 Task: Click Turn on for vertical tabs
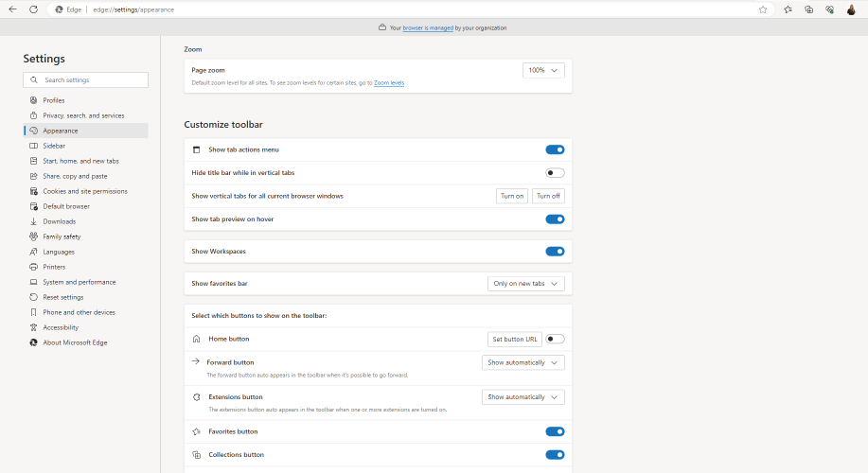tap(512, 196)
